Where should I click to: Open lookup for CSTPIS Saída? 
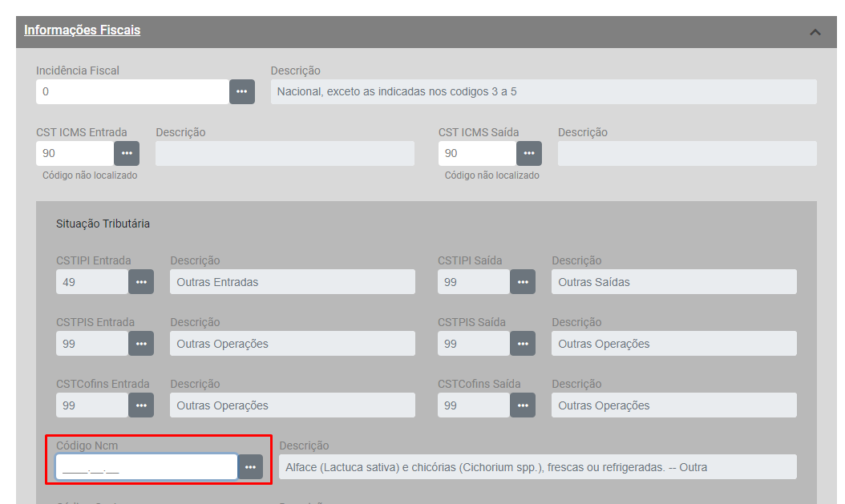pyautogui.click(x=523, y=344)
